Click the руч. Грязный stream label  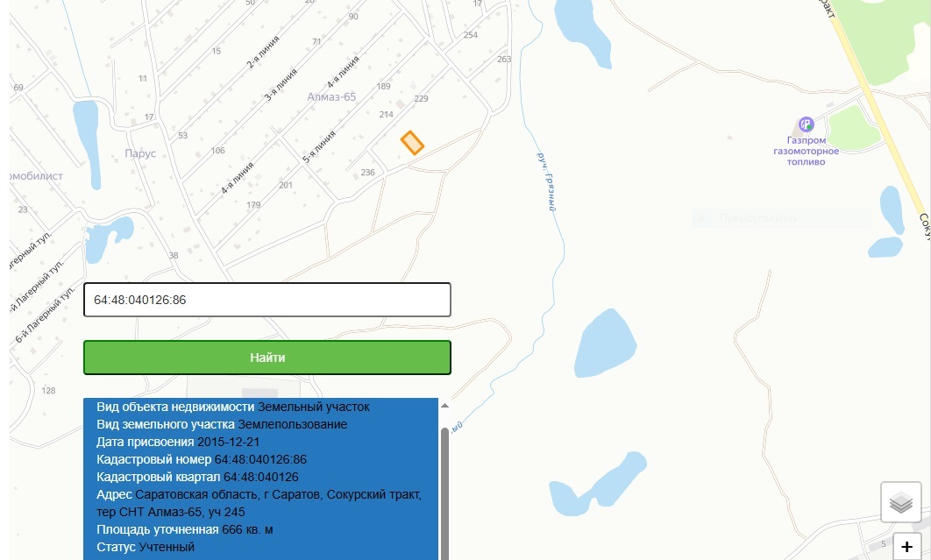click(x=547, y=182)
